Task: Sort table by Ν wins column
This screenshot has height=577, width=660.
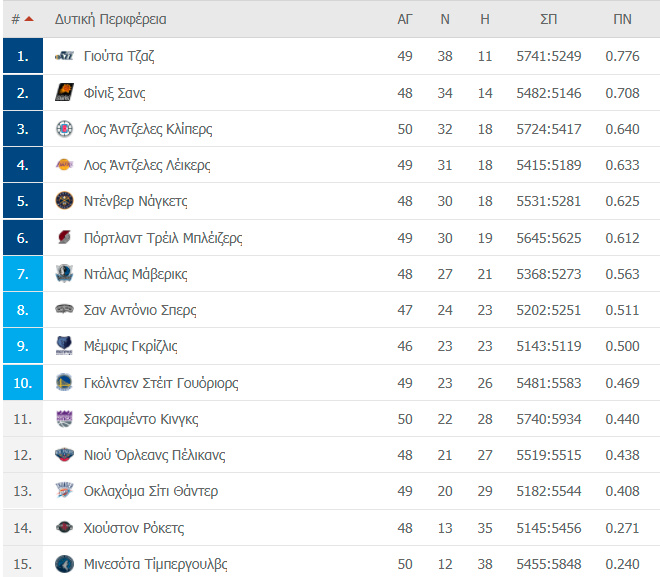Action: click(445, 19)
